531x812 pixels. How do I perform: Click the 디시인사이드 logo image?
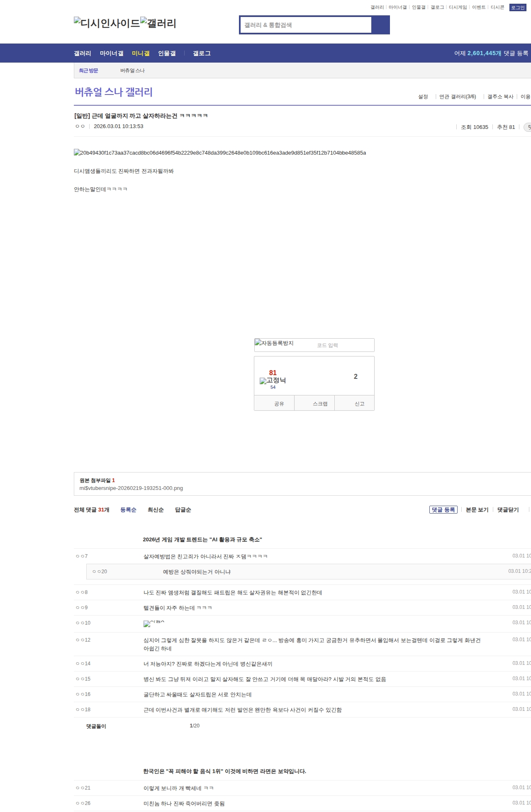tap(107, 23)
